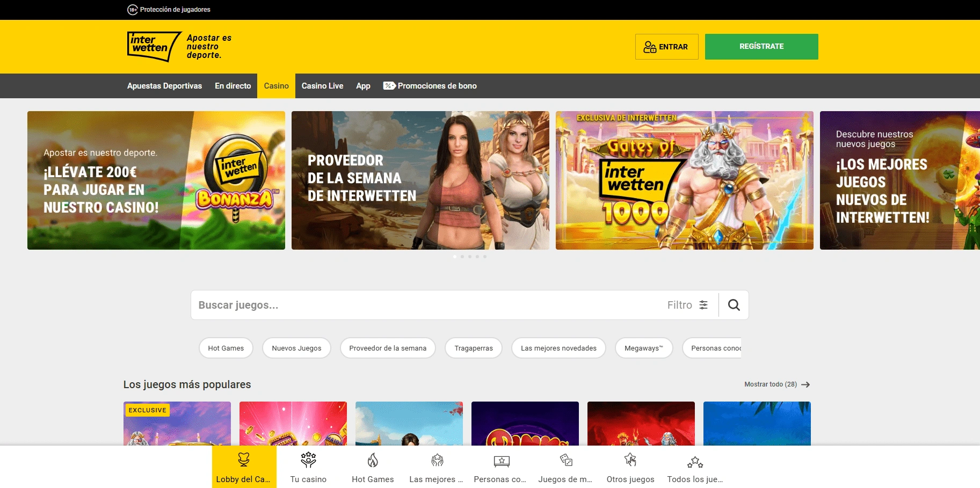Select the Lobby del Casino chair icon
Viewport: 980px width, 488px height.
(x=243, y=460)
